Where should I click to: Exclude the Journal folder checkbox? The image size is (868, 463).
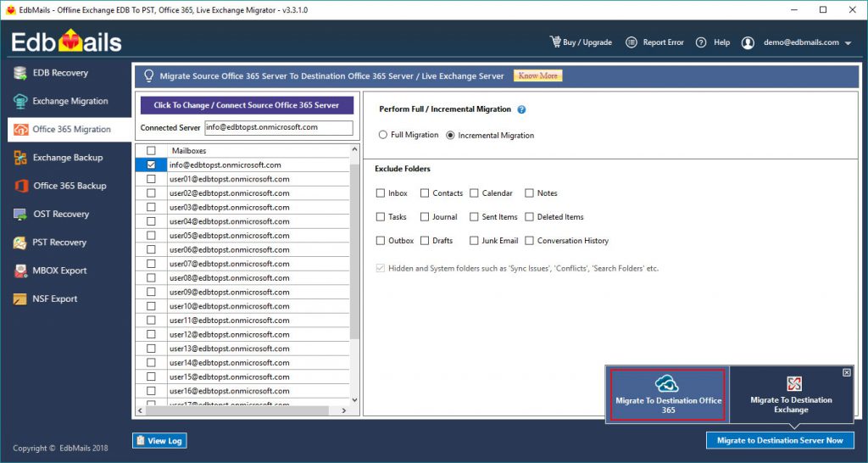point(425,217)
